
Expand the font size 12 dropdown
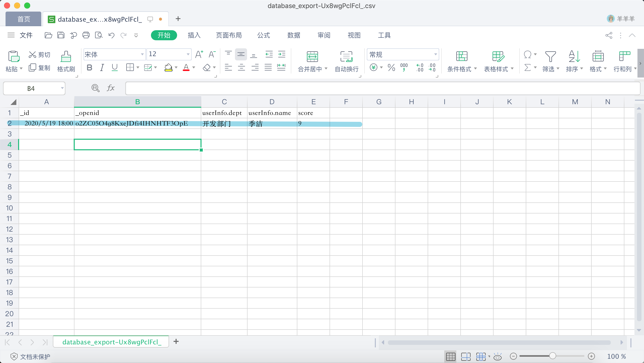(x=188, y=54)
